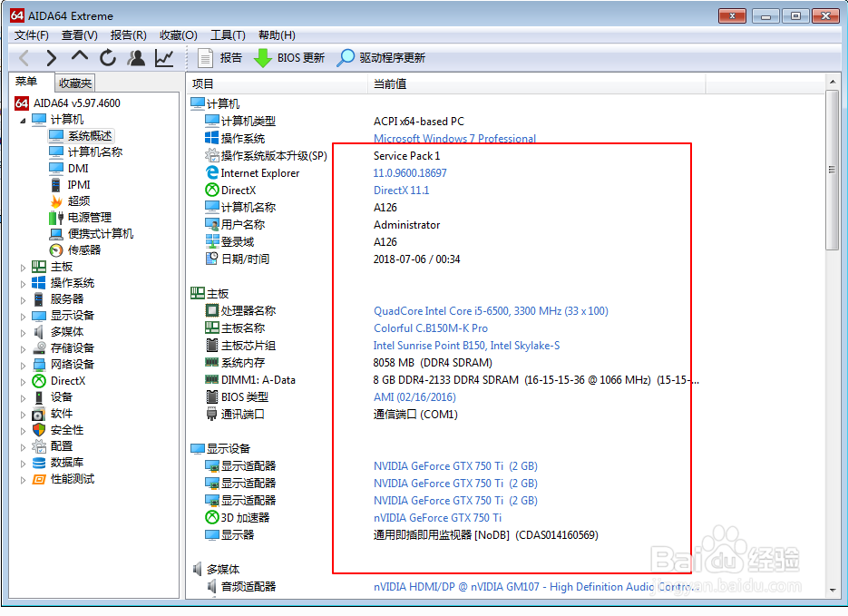848x616 pixels.
Task: Click the 日期/时间 row icon
Action: click(212, 259)
